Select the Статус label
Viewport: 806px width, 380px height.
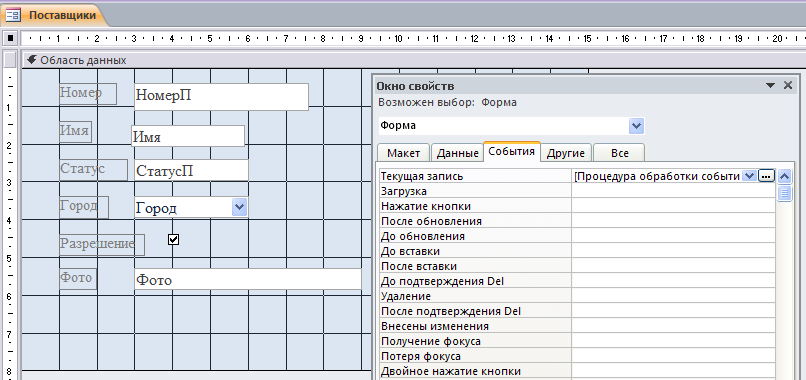point(93,170)
